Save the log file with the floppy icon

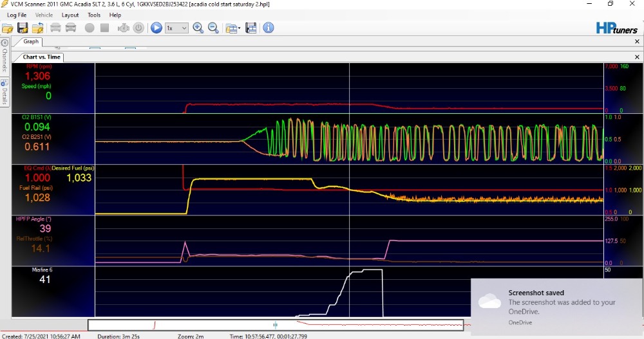(23, 28)
